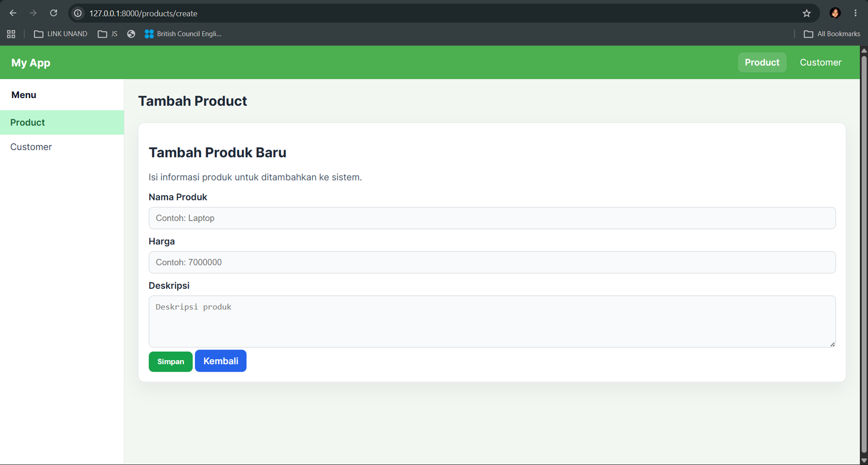
Task: Open the British Council bookmark
Action: tap(183, 34)
